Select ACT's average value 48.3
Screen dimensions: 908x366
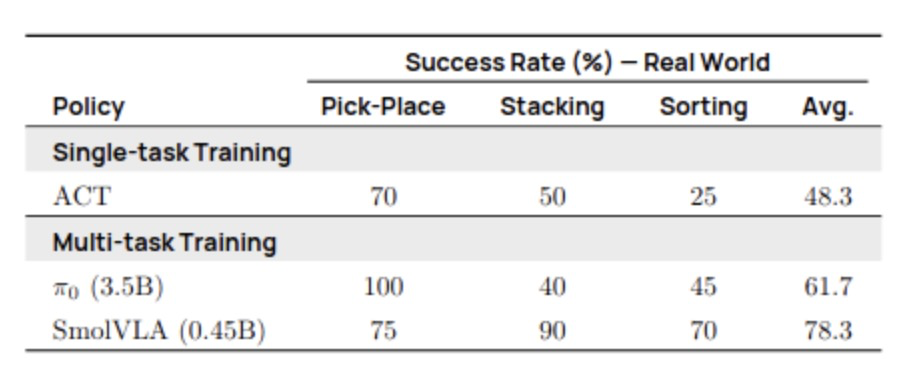(x=828, y=197)
